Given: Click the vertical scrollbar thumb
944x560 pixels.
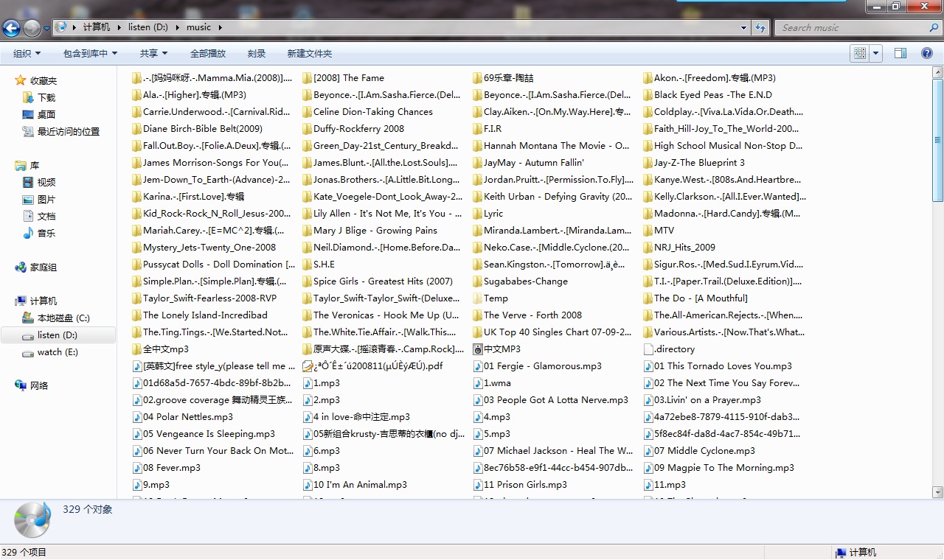Looking at the screenshot, I should pyautogui.click(x=937, y=139).
